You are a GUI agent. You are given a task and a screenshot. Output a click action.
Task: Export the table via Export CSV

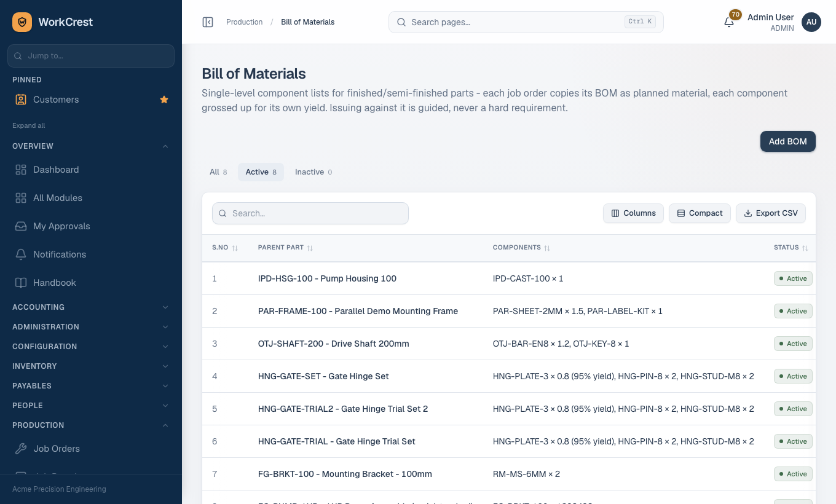[771, 213]
